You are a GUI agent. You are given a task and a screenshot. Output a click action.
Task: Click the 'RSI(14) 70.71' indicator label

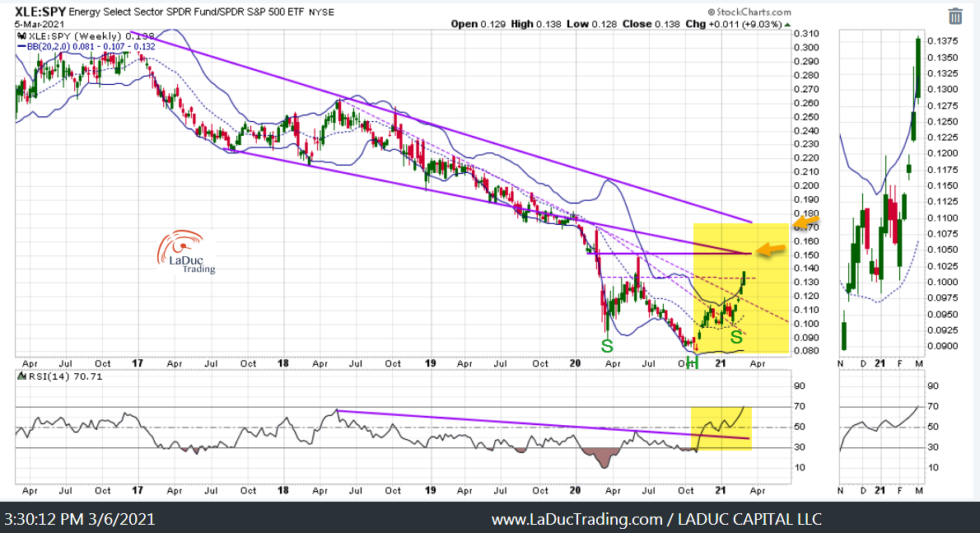click(64, 376)
